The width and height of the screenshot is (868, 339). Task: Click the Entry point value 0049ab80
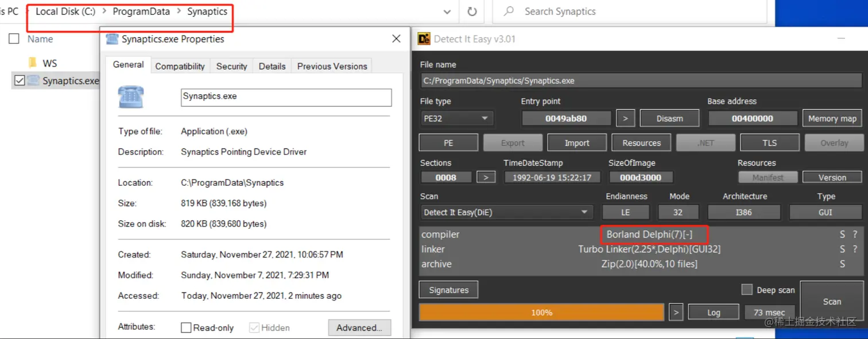click(566, 118)
